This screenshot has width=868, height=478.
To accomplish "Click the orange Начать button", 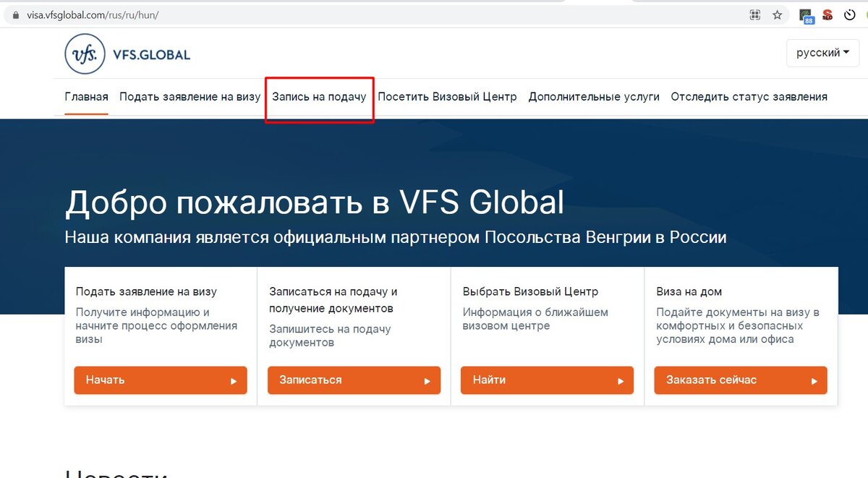I will pyautogui.click(x=161, y=380).
